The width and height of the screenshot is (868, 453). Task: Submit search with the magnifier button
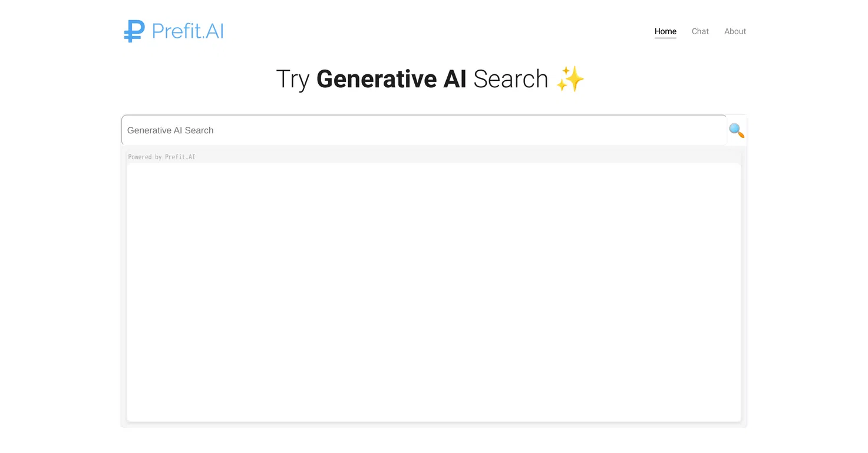(737, 130)
